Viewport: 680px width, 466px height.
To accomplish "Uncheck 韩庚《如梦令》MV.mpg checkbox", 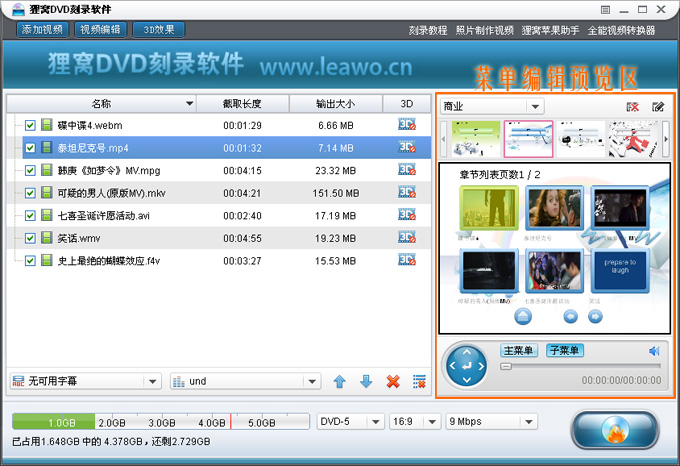I will (x=30, y=170).
